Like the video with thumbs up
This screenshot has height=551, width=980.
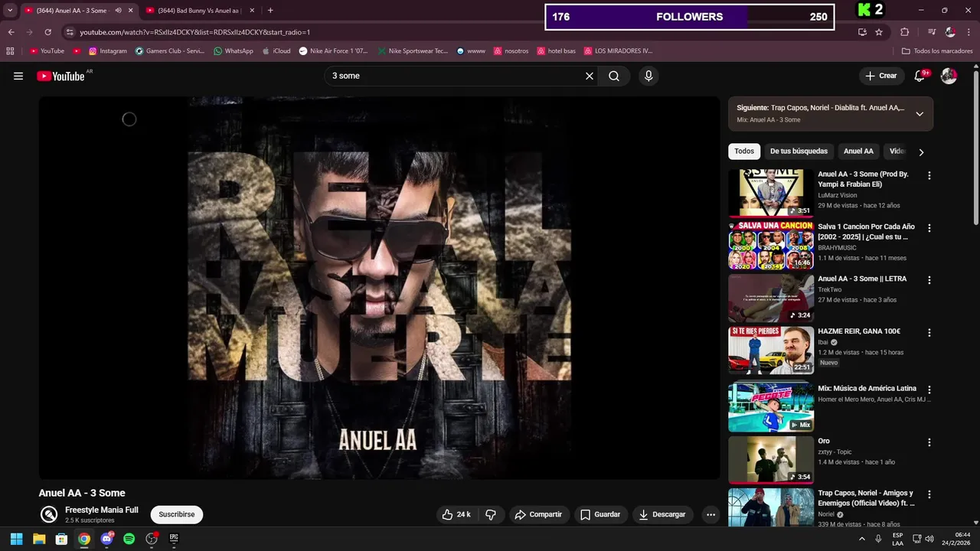click(456, 514)
